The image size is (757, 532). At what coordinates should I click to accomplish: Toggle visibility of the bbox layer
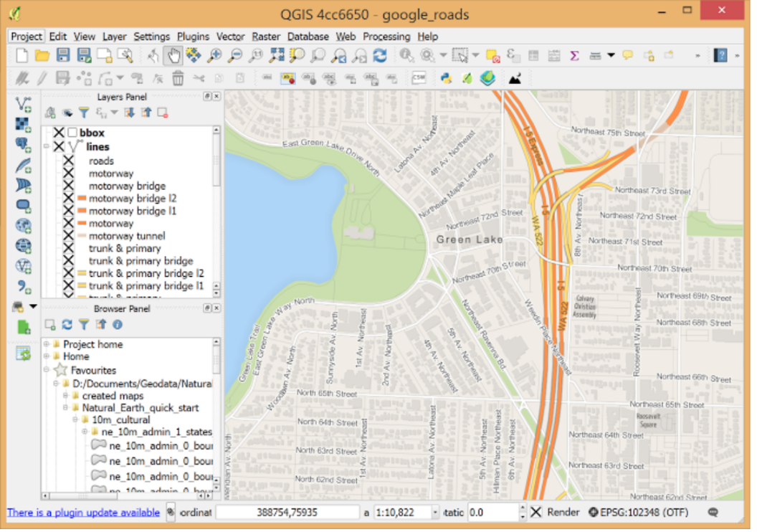[59, 133]
